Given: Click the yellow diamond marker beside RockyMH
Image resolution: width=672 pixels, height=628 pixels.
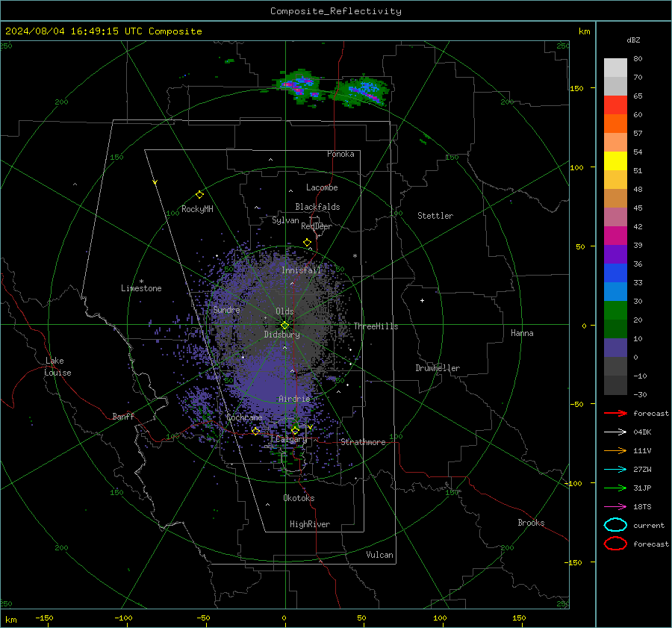Looking at the screenshot, I should [199, 195].
